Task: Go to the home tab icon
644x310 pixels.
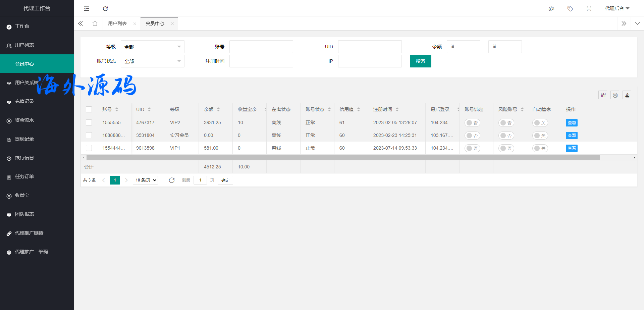Action: point(95,23)
